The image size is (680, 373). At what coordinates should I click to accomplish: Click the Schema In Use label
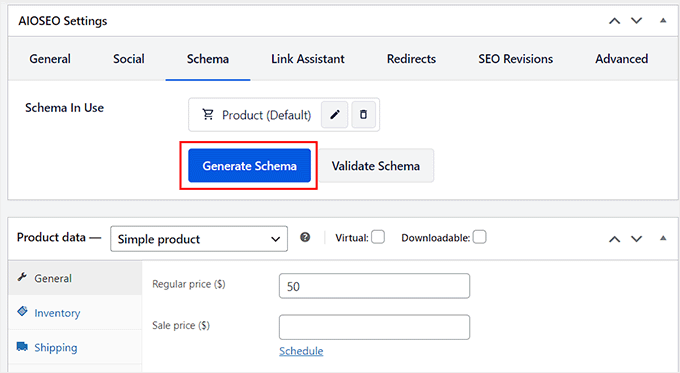[64, 108]
